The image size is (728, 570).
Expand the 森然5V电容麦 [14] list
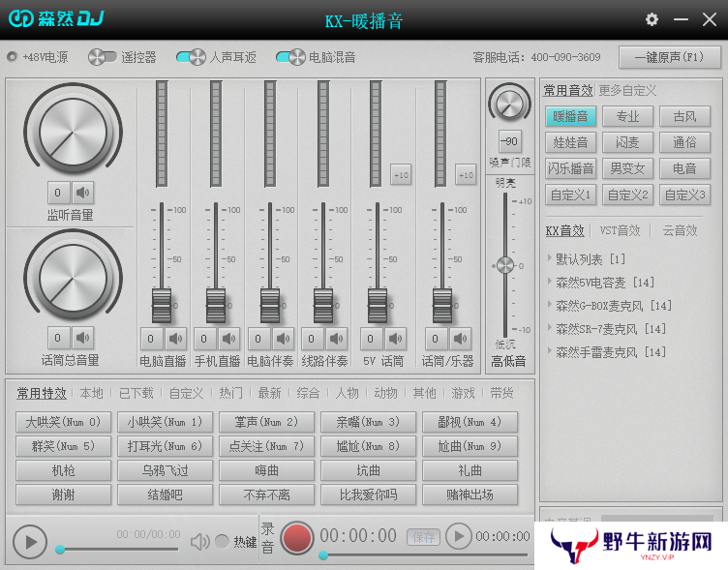(x=550, y=281)
